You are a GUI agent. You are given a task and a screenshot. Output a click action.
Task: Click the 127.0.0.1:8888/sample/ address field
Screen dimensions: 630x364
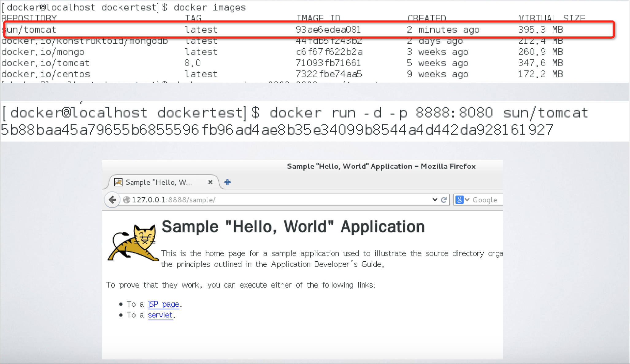click(x=245, y=200)
